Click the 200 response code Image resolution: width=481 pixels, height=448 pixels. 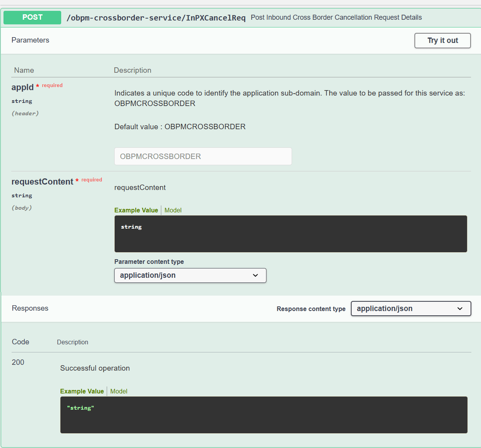[x=18, y=362]
